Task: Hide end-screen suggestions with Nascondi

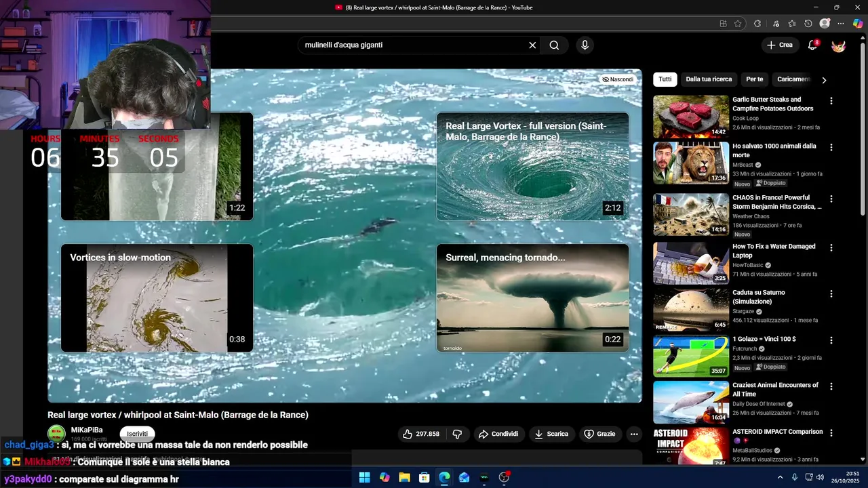Action: click(x=618, y=79)
